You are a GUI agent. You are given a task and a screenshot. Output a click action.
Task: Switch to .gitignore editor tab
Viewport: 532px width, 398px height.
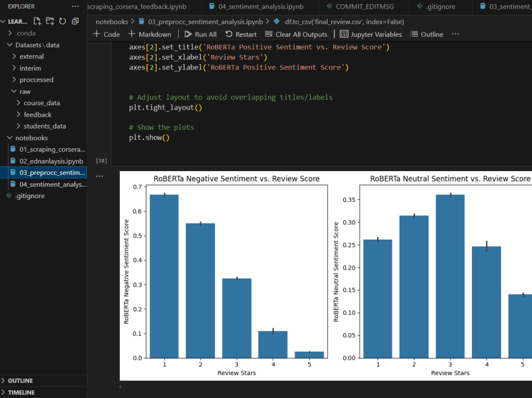click(440, 6)
